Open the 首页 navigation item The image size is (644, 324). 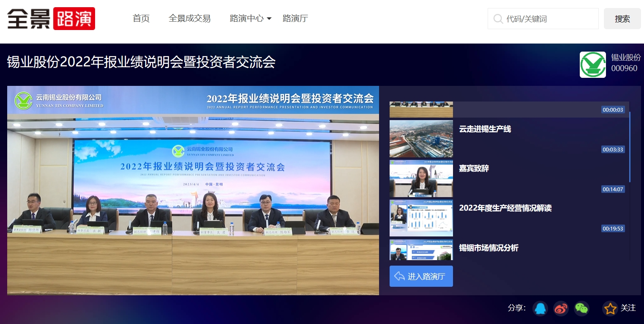[x=141, y=19]
